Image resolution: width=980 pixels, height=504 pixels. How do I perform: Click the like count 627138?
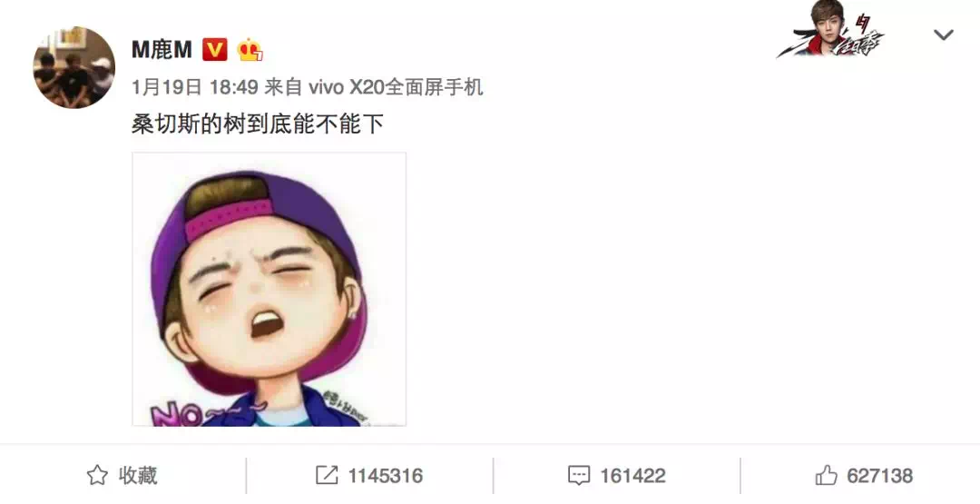(880, 476)
